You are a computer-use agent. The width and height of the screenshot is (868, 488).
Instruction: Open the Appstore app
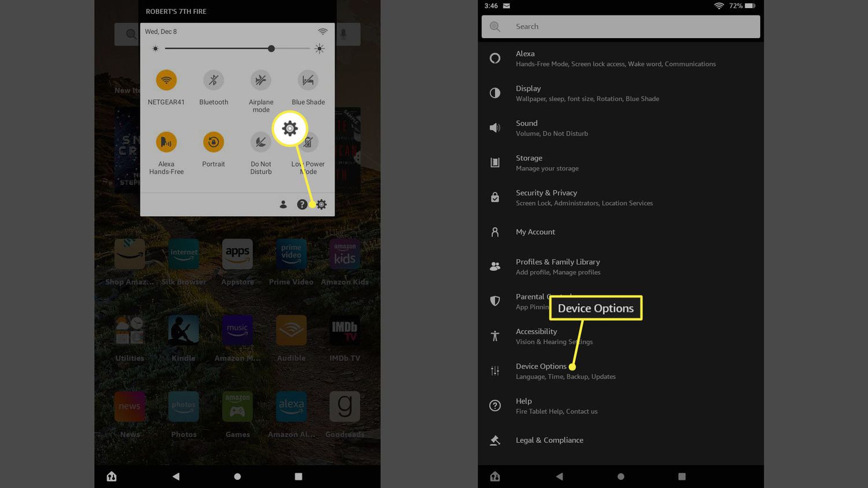coord(237,254)
